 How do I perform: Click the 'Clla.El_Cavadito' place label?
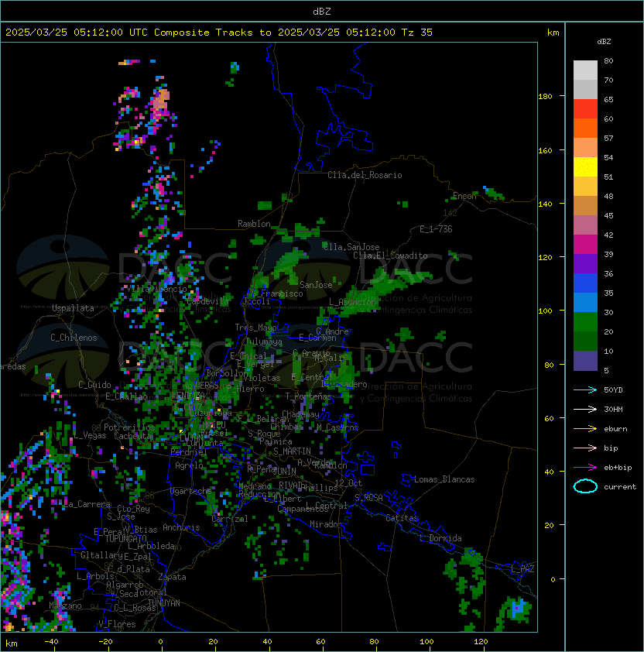pyautogui.click(x=390, y=256)
